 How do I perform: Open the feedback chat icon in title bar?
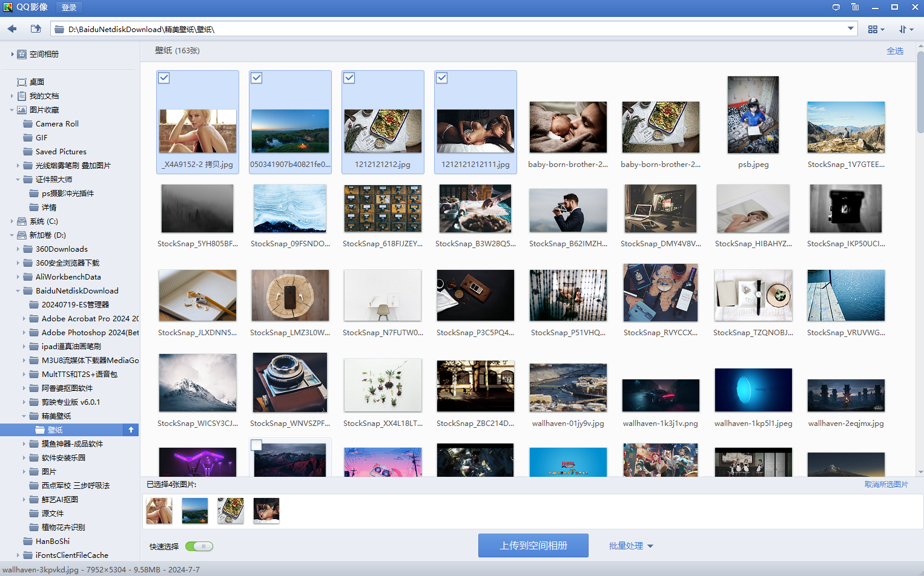(836, 7)
